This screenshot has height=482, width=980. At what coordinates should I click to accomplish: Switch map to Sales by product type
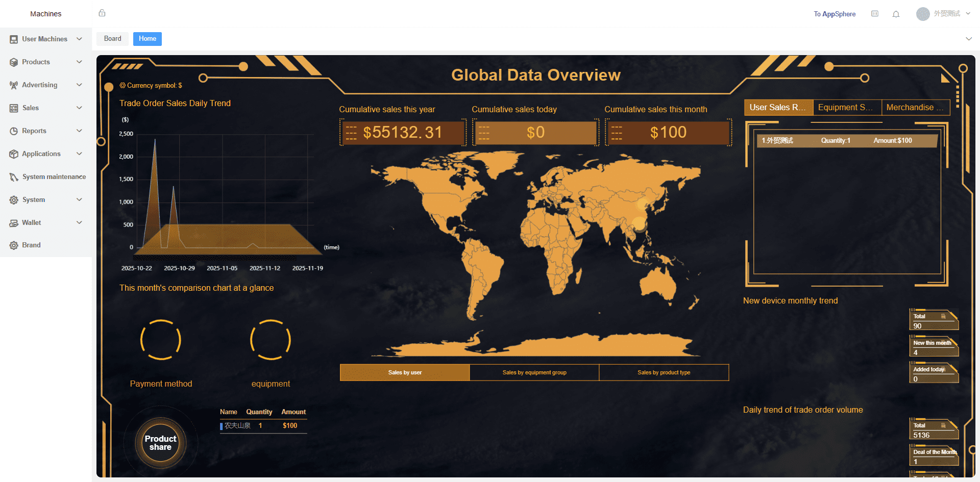click(664, 372)
